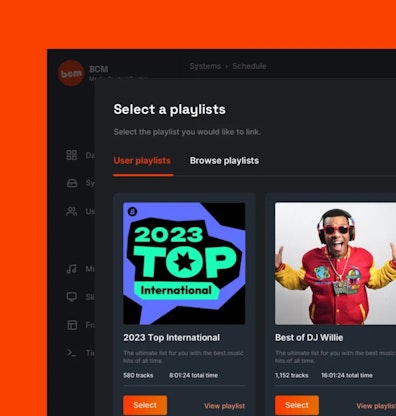Click Schedule in the breadcrumb

(x=249, y=66)
